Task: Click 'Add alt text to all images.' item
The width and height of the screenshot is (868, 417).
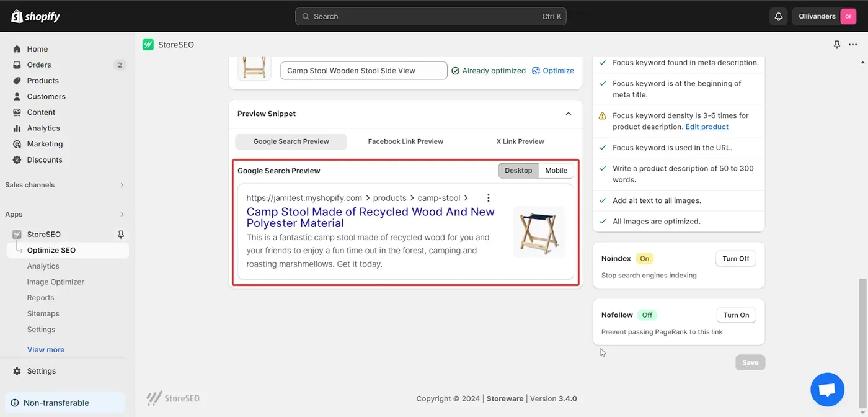Action: pos(657,200)
